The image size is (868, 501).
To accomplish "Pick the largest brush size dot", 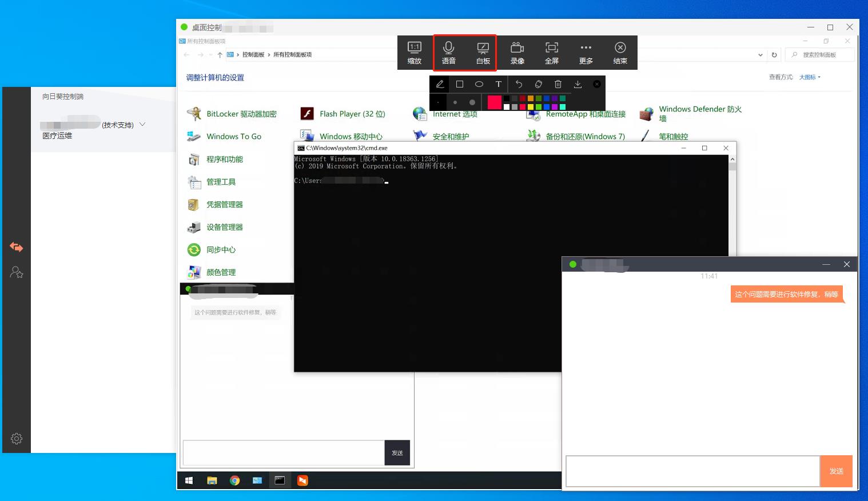I will [472, 102].
